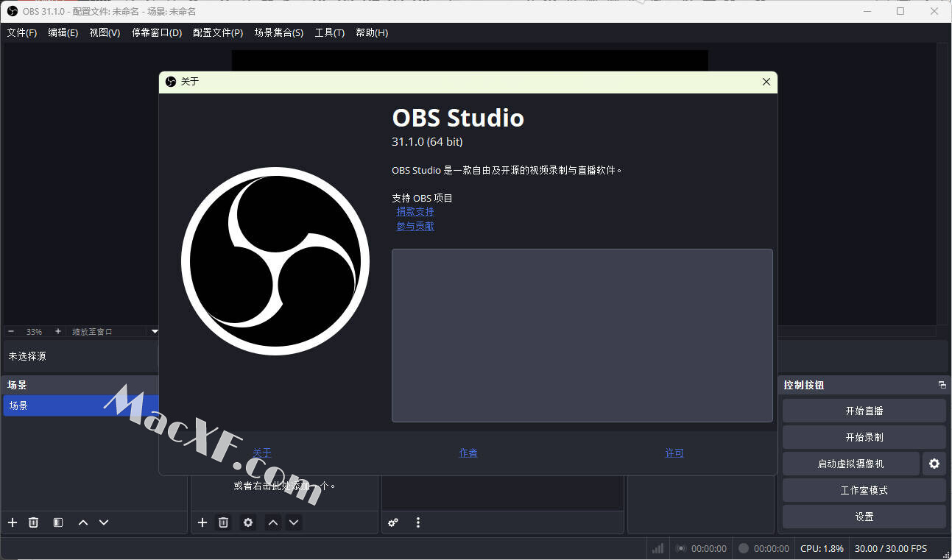Click the OBS Studio heading in the dialog
Screen dimensions: 952x560
458,118
